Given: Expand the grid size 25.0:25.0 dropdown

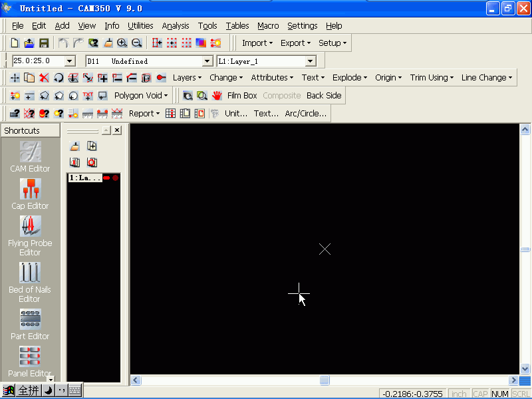Looking at the screenshot, I should 70,61.
